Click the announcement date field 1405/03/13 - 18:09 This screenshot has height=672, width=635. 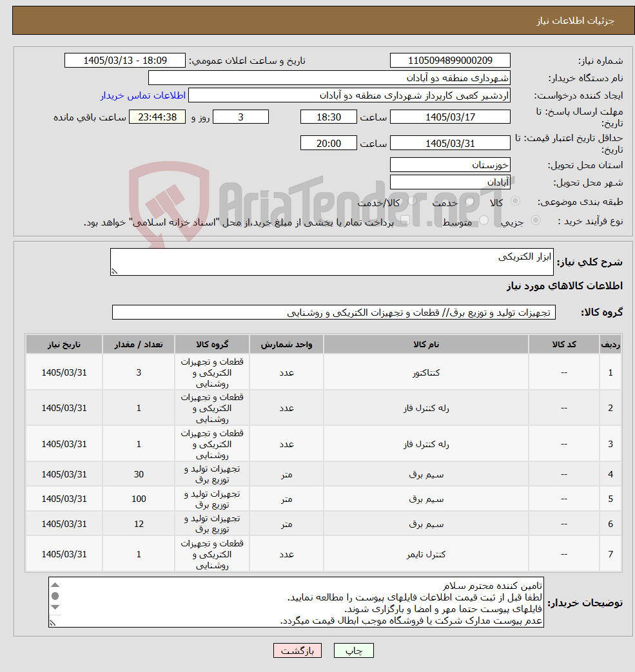point(125,61)
